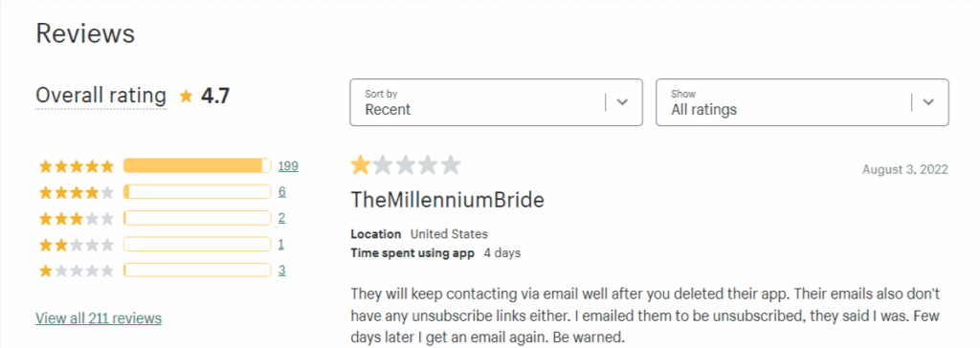Click the TheMillenniumBride reviewer name

point(448,201)
